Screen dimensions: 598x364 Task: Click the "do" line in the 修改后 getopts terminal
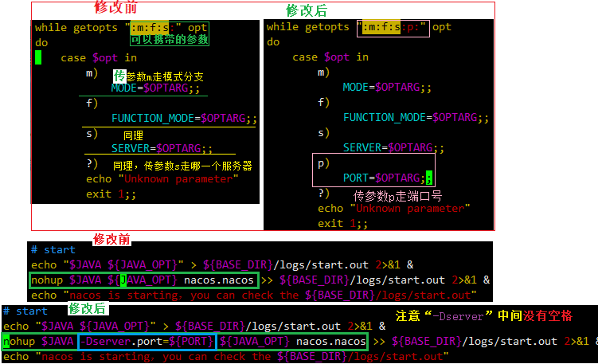[273, 42]
